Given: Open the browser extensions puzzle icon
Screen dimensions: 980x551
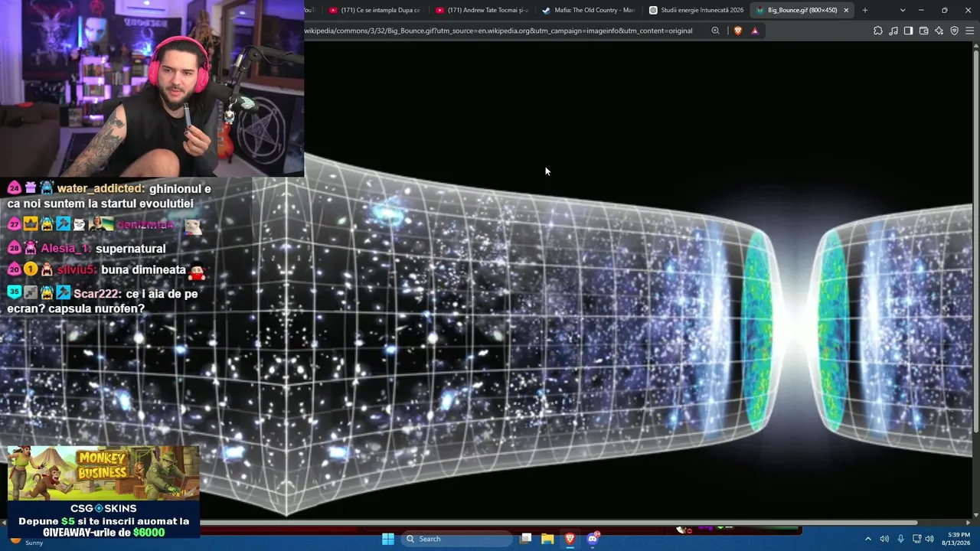Looking at the screenshot, I should (x=878, y=31).
